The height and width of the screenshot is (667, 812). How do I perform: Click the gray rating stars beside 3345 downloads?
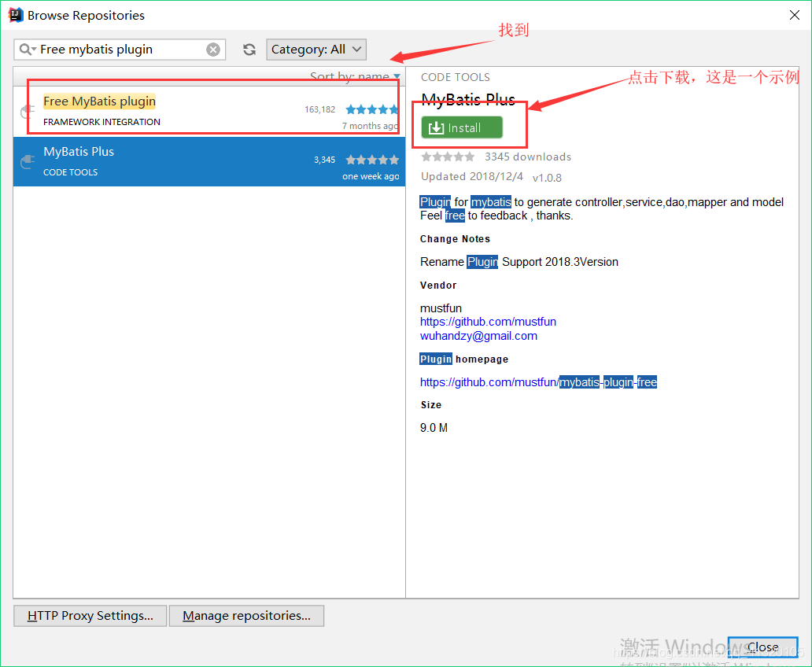[448, 157]
